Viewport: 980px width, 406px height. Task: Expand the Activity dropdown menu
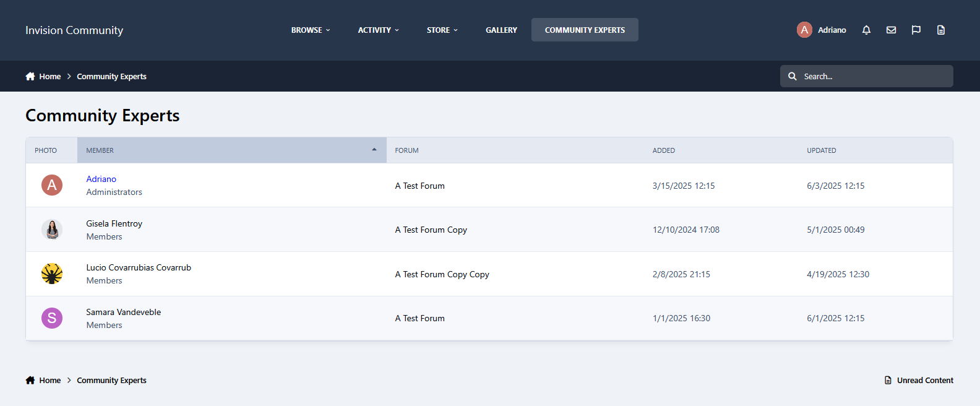point(378,30)
